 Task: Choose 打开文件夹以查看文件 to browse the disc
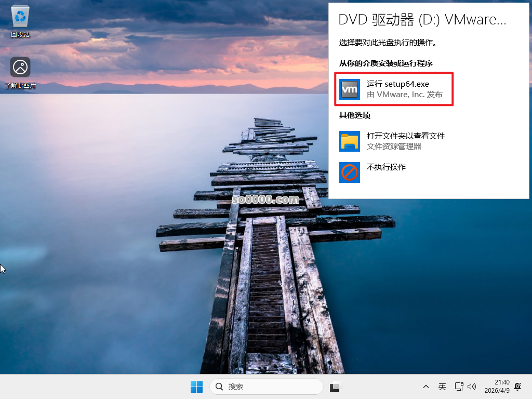(x=406, y=136)
